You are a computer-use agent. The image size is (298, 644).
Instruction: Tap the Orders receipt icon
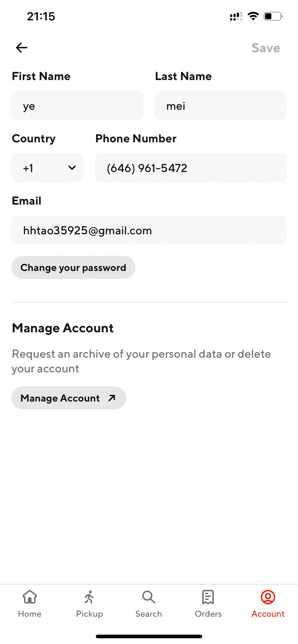click(208, 597)
